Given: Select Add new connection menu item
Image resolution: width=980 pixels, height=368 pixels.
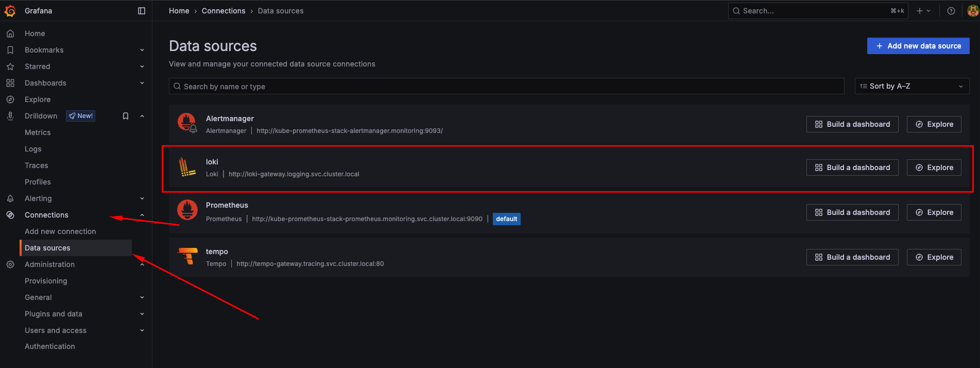Looking at the screenshot, I should [60, 231].
